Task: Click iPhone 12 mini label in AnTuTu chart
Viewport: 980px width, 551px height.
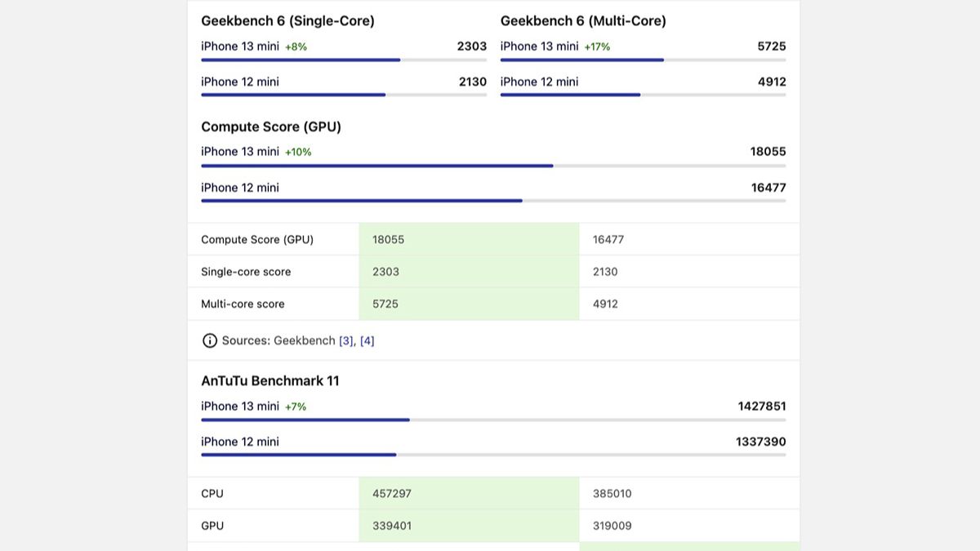Action: click(240, 442)
